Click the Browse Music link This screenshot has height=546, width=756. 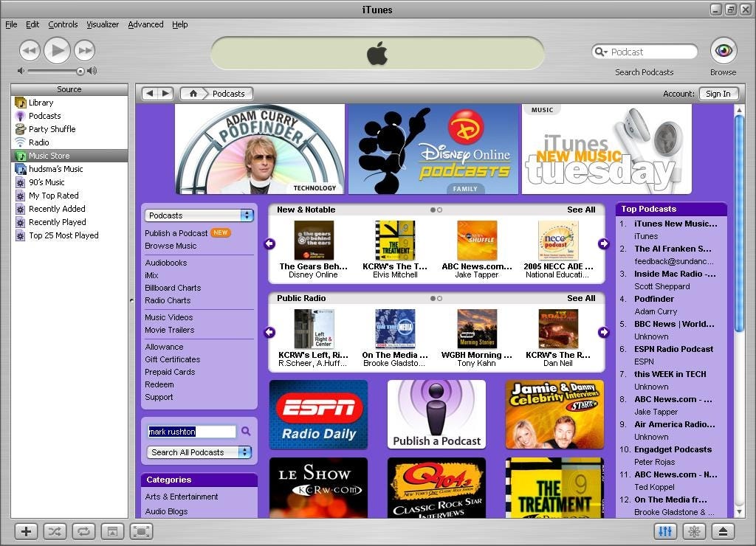[171, 246]
